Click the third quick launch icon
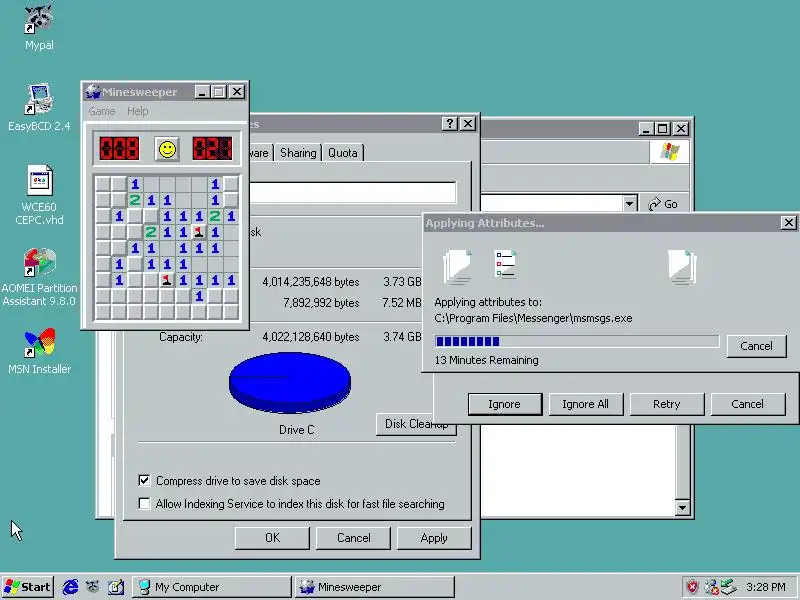 (116, 587)
